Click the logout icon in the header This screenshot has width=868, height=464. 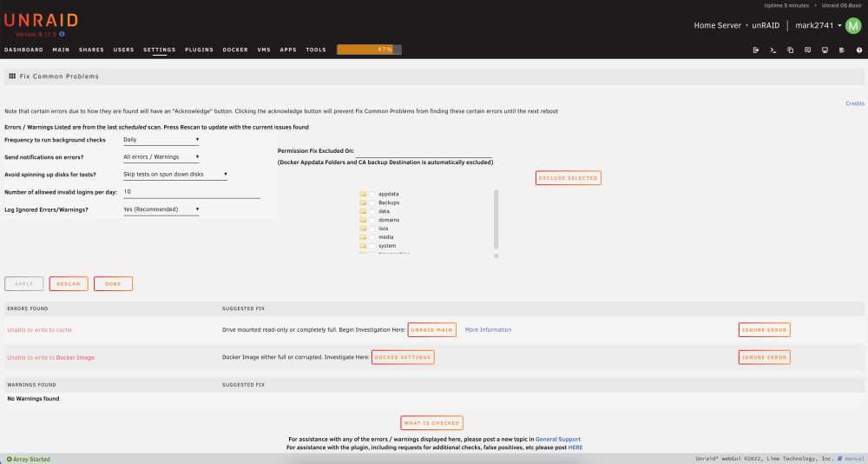point(756,50)
